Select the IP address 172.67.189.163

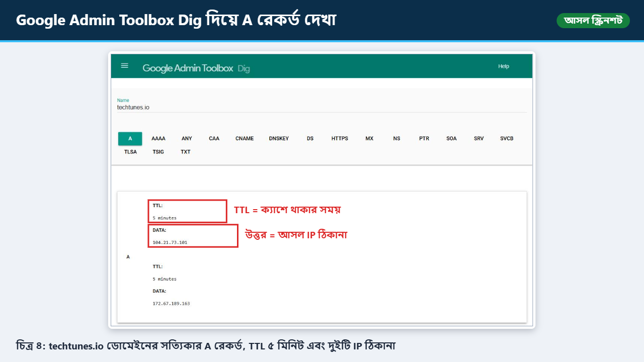172,304
